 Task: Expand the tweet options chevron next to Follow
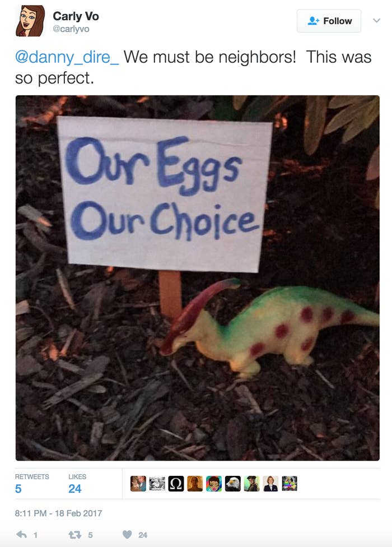click(x=376, y=21)
